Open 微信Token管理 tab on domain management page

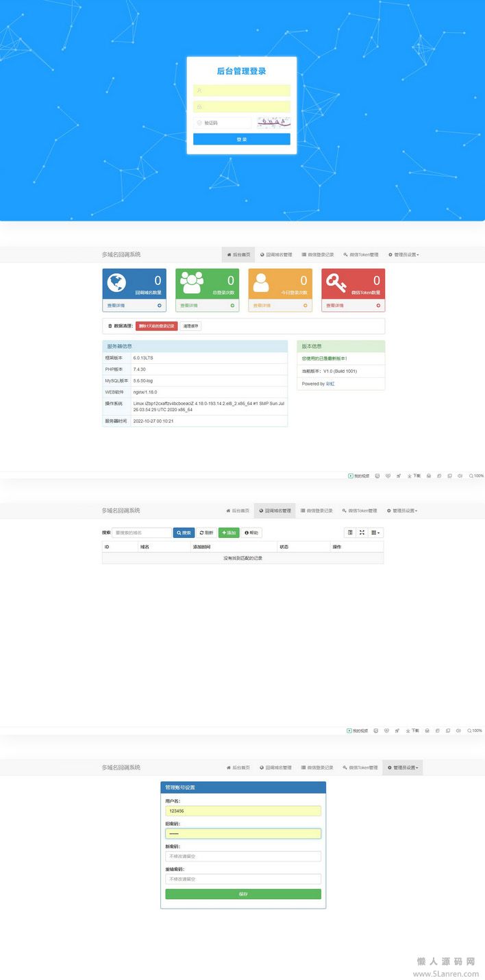360,511
